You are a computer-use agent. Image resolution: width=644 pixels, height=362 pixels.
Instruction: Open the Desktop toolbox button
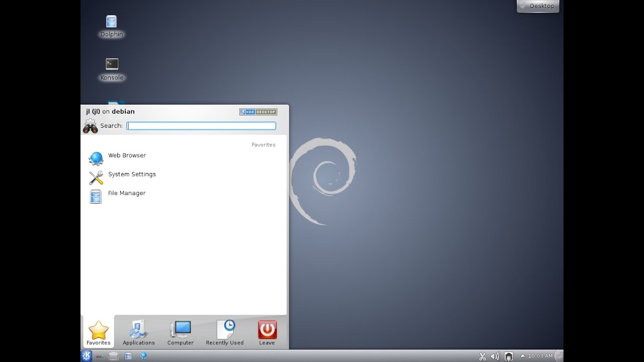click(538, 6)
